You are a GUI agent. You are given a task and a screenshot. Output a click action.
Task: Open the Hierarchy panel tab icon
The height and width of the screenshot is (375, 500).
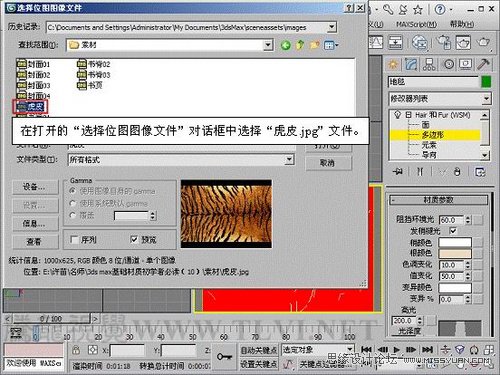429,64
